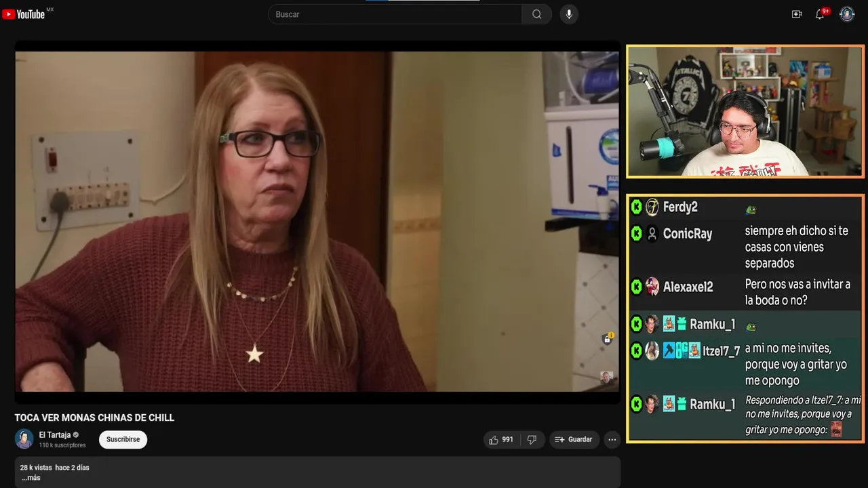The height and width of the screenshot is (488, 868).
Task: Open El Tartaja channel avatar
Action: click(x=24, y=439)
